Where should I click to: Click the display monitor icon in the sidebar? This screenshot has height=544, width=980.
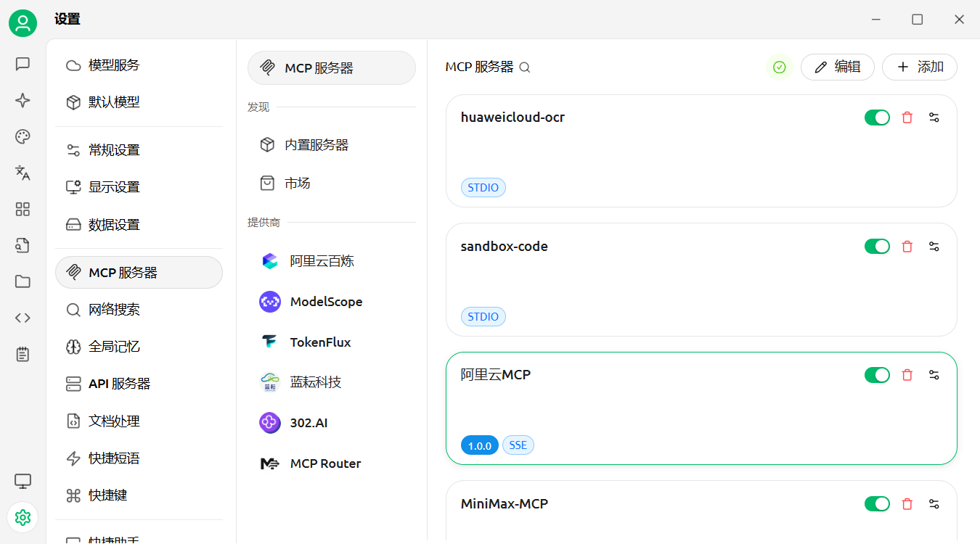tap(23, 481)
